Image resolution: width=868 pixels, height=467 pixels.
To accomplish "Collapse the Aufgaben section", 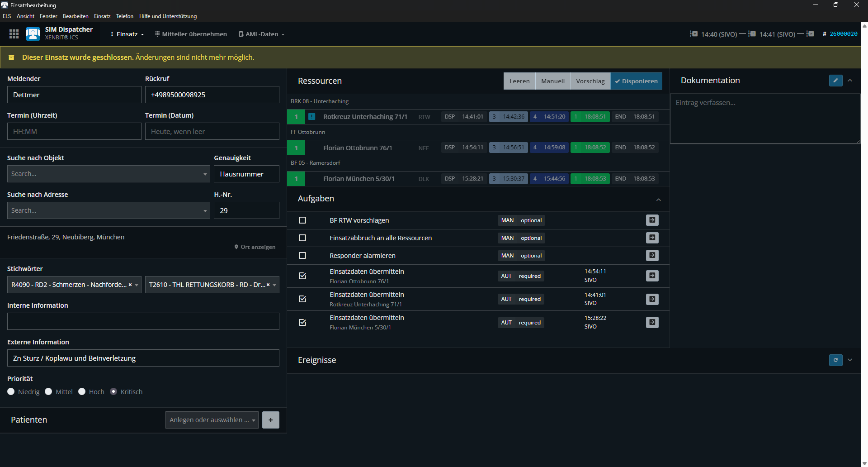I will (x=658, y=200).
